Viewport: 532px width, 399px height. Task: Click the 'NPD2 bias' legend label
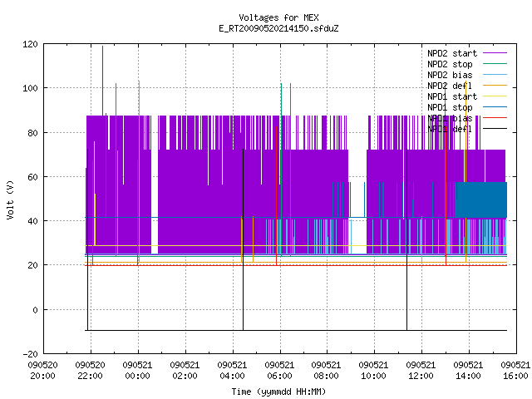pyautogui.click(x=450, y=75)
